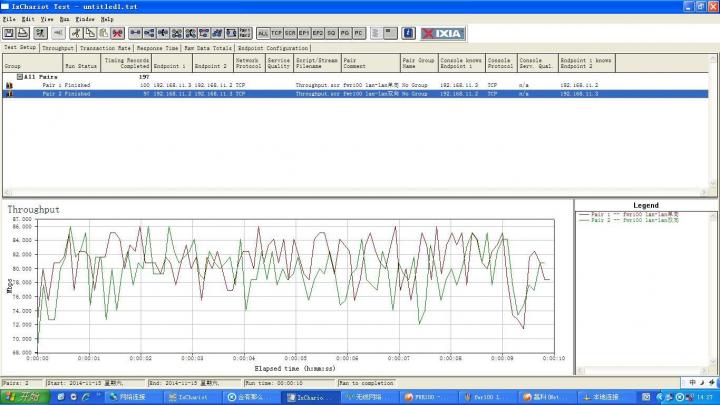Switch to the Response Time tab
Viewport: 720px width, 405px height.
pos(157,48)
